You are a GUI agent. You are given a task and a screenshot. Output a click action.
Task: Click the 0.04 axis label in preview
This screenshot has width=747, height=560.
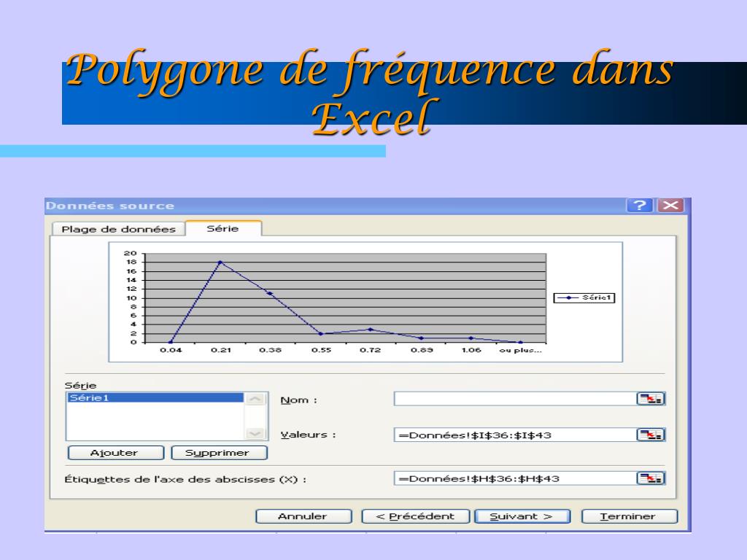171,350
